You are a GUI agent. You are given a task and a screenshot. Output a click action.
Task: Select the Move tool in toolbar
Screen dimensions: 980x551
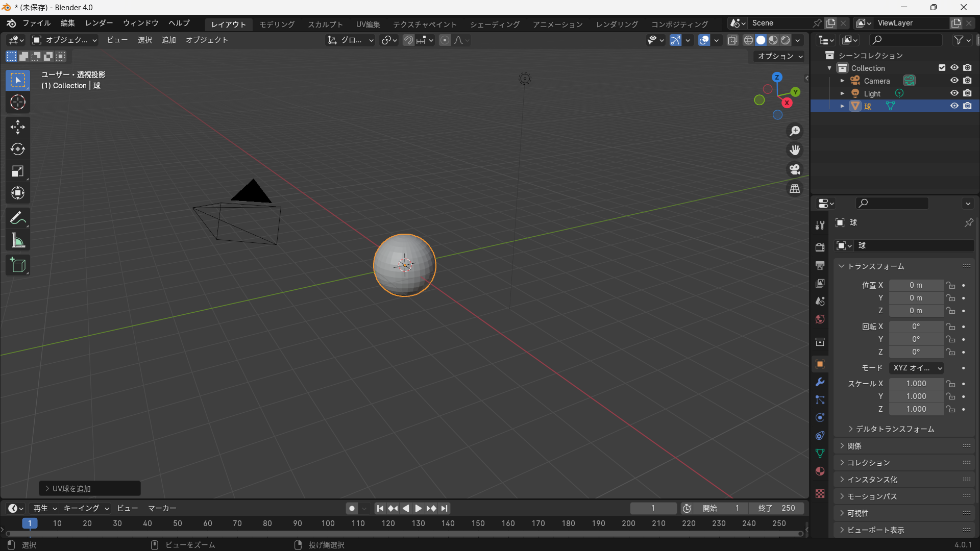click(x=18, y=127)
